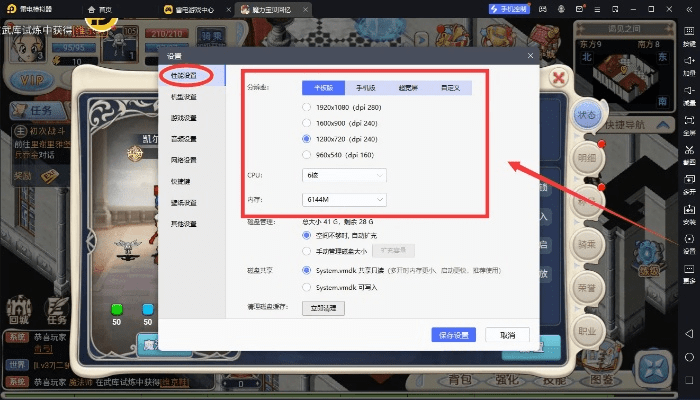Screen dimensions: 700x400
Task: Tap the 强化 icon in game bottom bar
Action: click(x=507, y=380)
